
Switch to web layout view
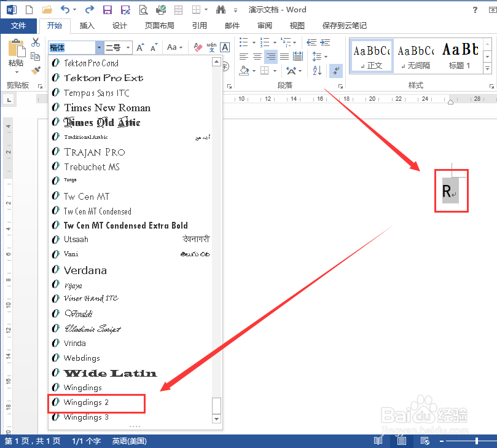click(425, 441)
